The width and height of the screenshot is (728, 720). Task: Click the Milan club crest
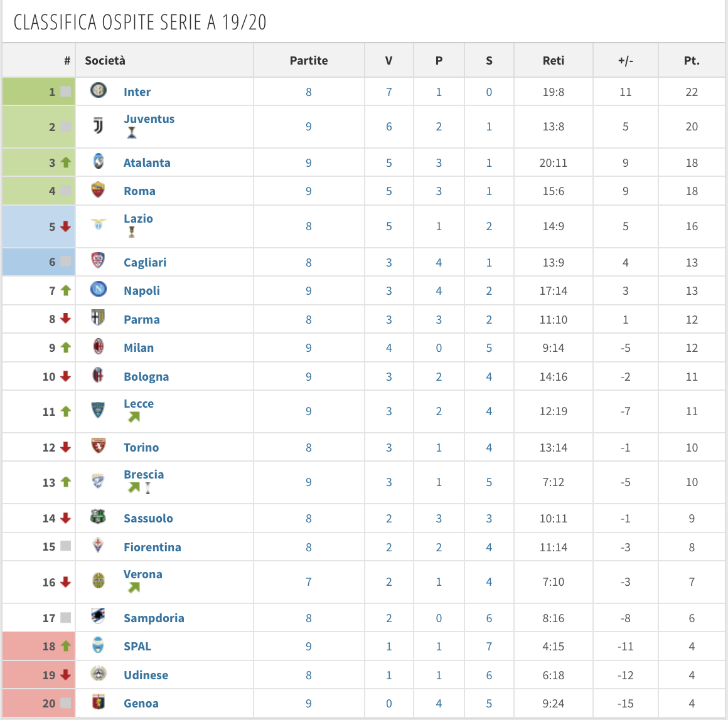pos(99,347)
